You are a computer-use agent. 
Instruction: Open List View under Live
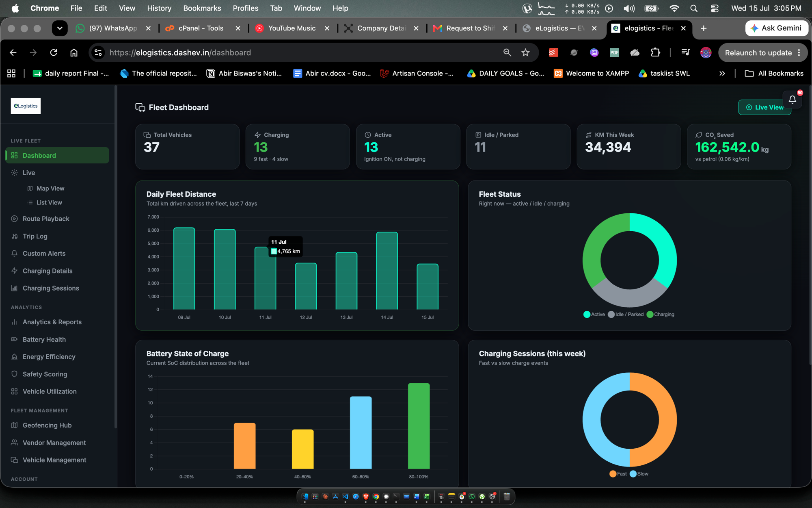49,202
